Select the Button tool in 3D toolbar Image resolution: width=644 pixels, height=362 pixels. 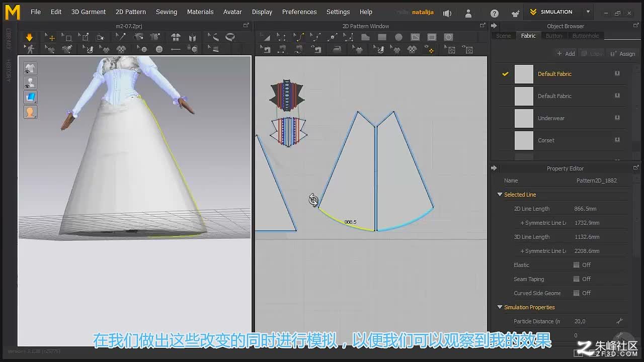click(159, 49)
